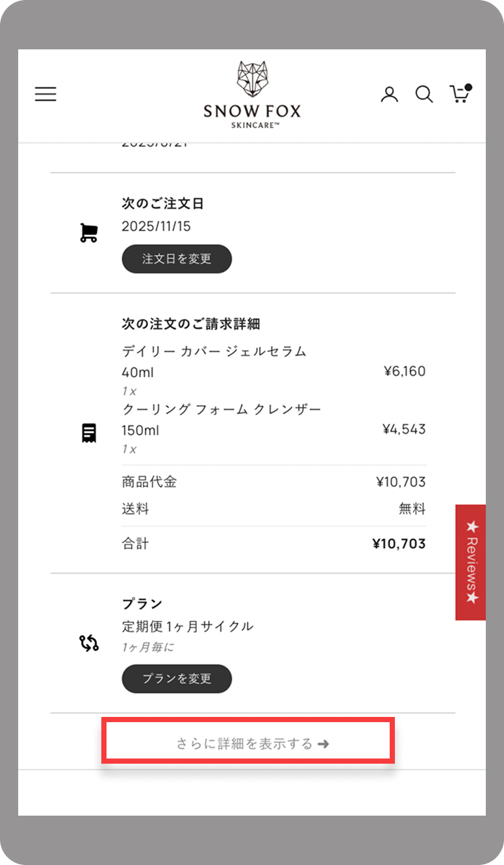Image resolution: width=504 pixels, height=865 pixels.
Task: Click the next order date 2025/11/15
Action: click(156, 227)
